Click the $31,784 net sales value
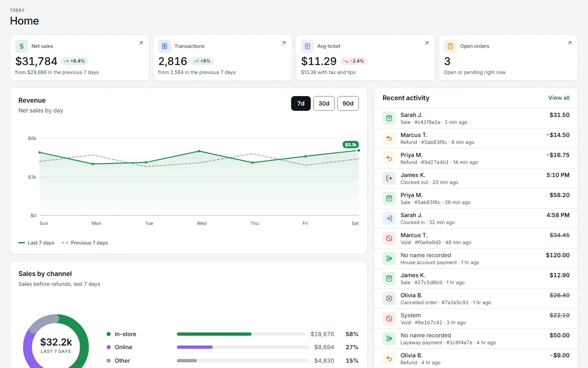588x368 pixels. 36,61
